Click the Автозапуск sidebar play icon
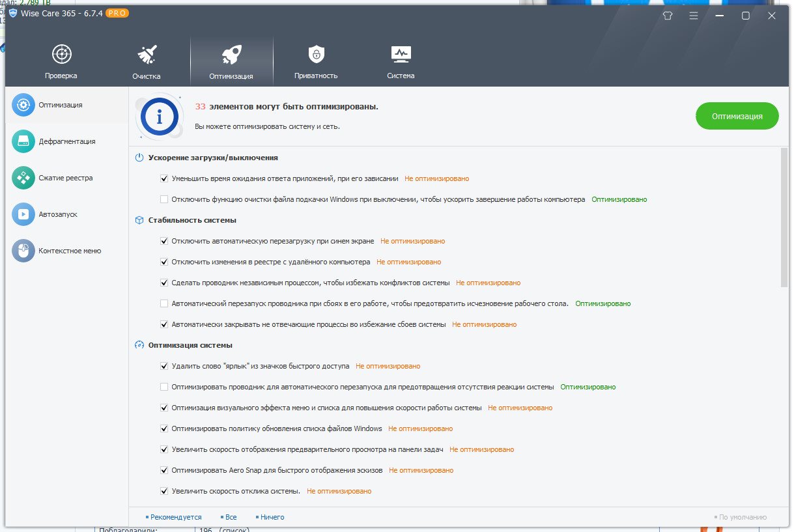 click(x=23, y=214)
